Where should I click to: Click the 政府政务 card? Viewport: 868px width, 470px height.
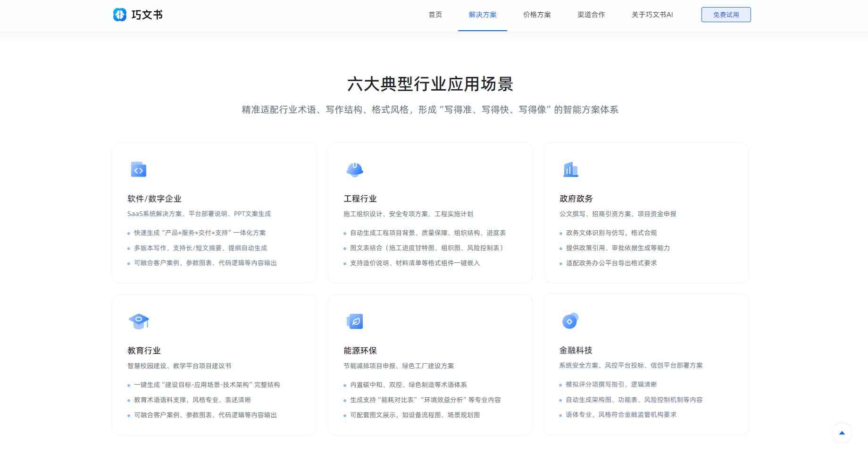pos(646,212)
